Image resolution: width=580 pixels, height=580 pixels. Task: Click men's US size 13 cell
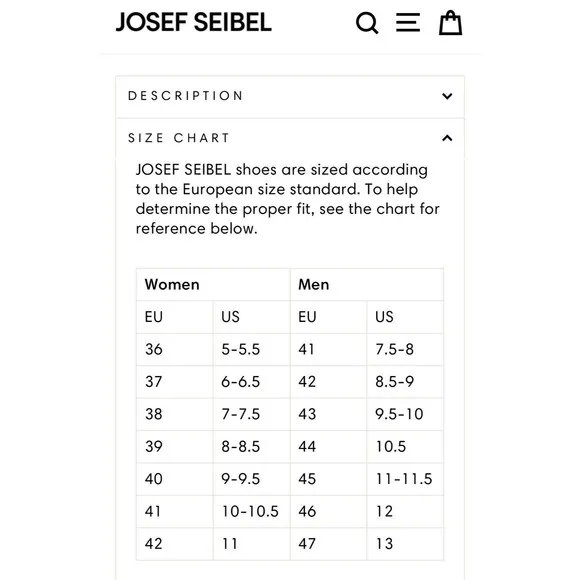tap(405, 544)
